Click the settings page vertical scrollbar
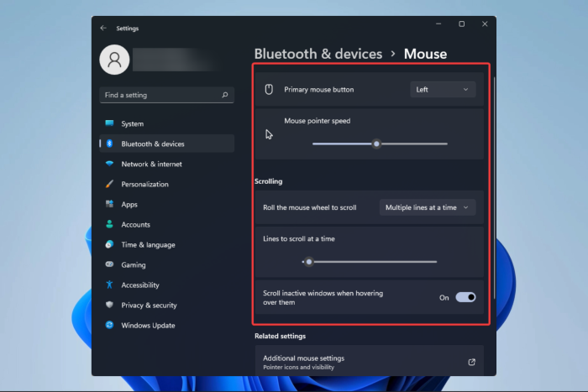Screen dimensions: 588x392 [x=494, y=187]
